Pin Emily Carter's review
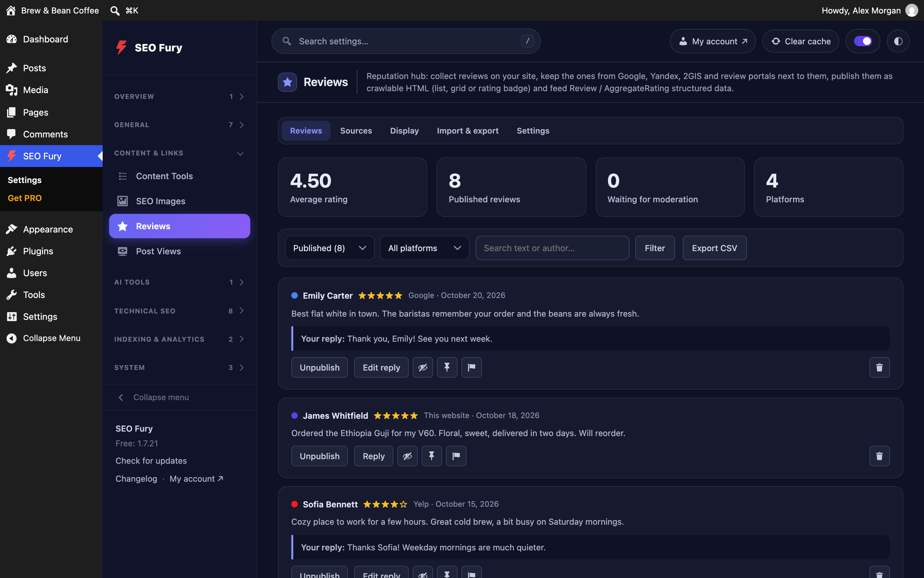Screen dimensions: 924x578 coord(447,367)
